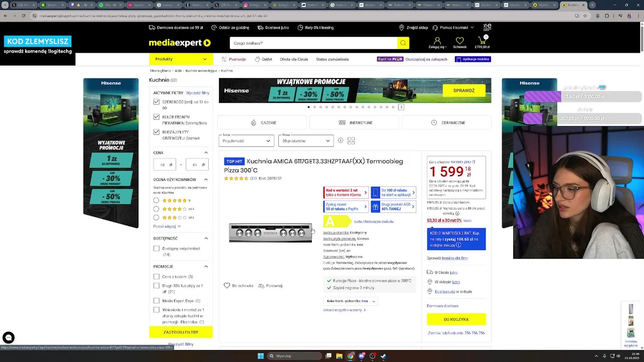Screen dimensions: 644x362
Task: Check the Dostępny natychmiast checkbox
Action: (156, 248)
